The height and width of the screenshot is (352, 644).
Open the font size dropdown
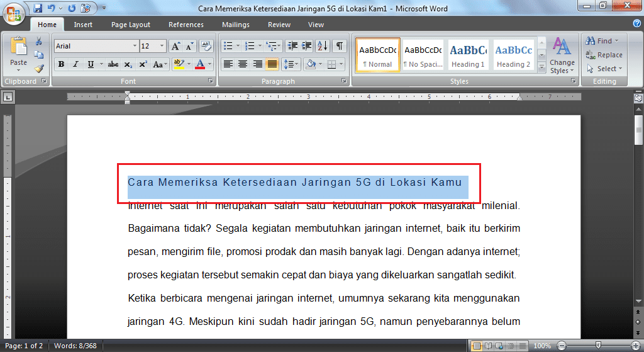162,46
